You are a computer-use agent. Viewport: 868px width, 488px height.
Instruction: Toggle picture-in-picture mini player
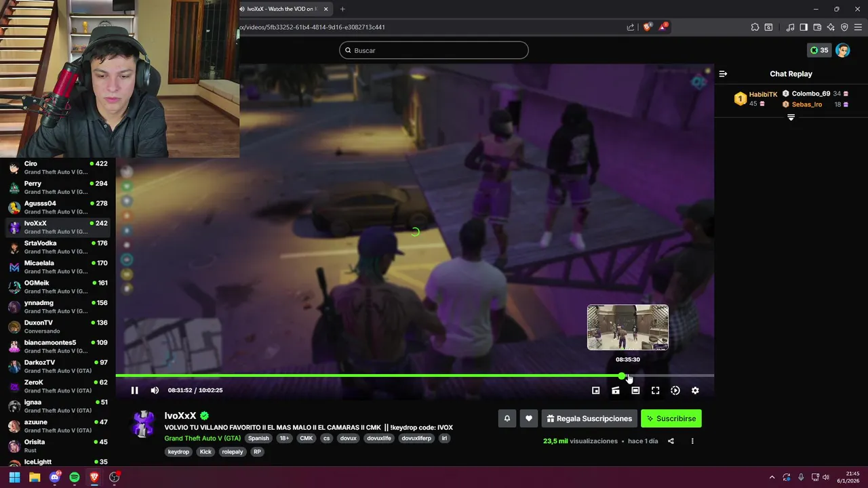[595, 390]
